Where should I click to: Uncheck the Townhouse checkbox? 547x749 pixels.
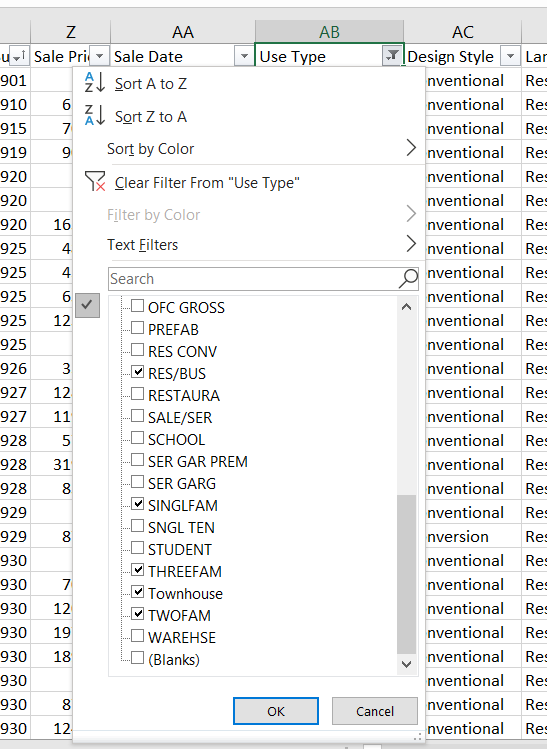coord(138,592)
